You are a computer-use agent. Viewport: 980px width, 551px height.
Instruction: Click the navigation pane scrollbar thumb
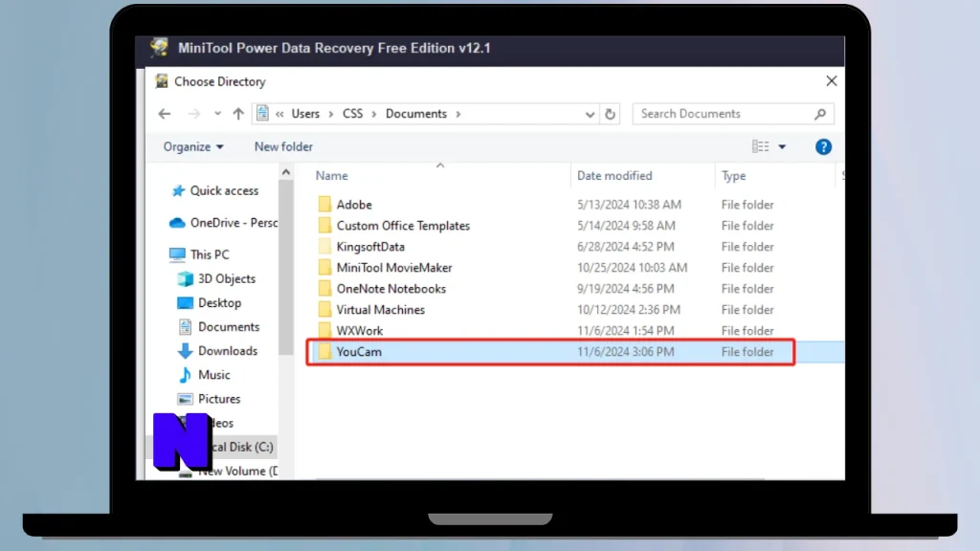[285, 268]
